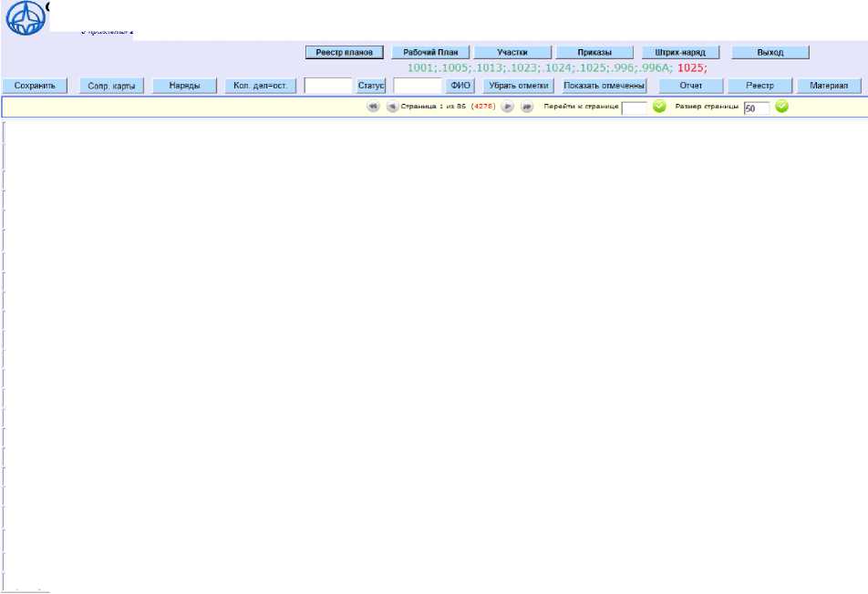Go to the previous page arrow
Image resolution: width=868 pixels, height=594 pixels.
[392, 107]
